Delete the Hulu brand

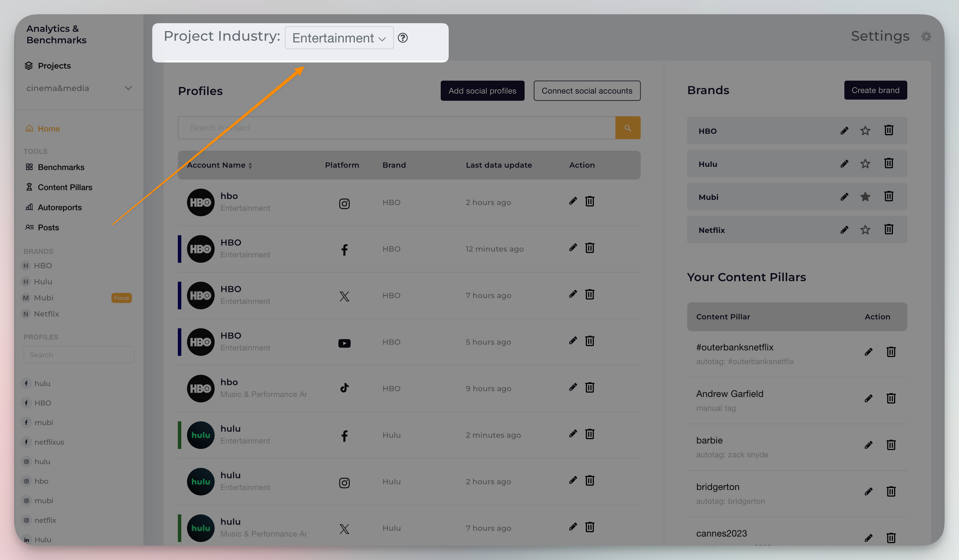click(x=889, y=163)
